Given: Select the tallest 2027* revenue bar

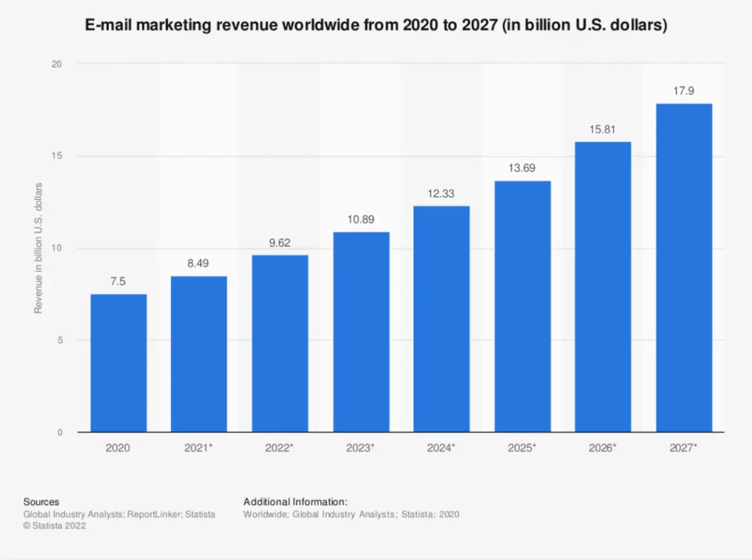Looking at the screenshot, I should pyautogui.click(x=684, y=267).
